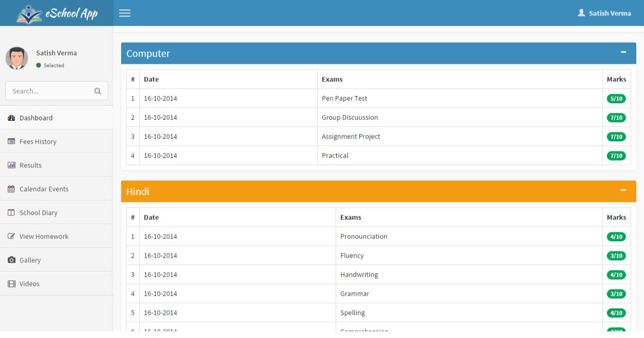
Task: Click the School Diary book icon
Action: pyautogui.click(x=11, y=213)
